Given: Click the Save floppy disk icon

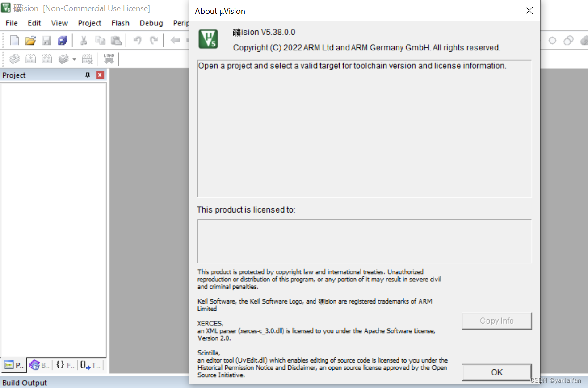Looking at the screenshot, I should coord(46,41).
